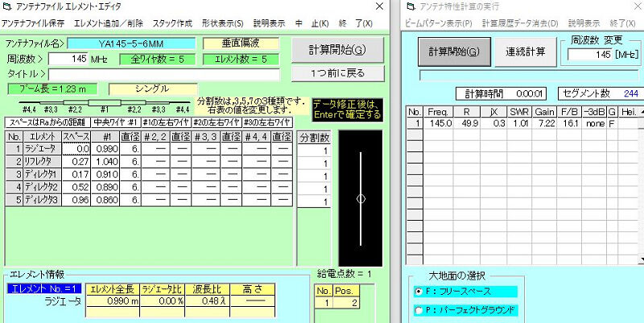Click the ブーム長 =1.23 m indicator
Image resolution: width=644 pixels, height=323 pixels.
pos(52,89)
